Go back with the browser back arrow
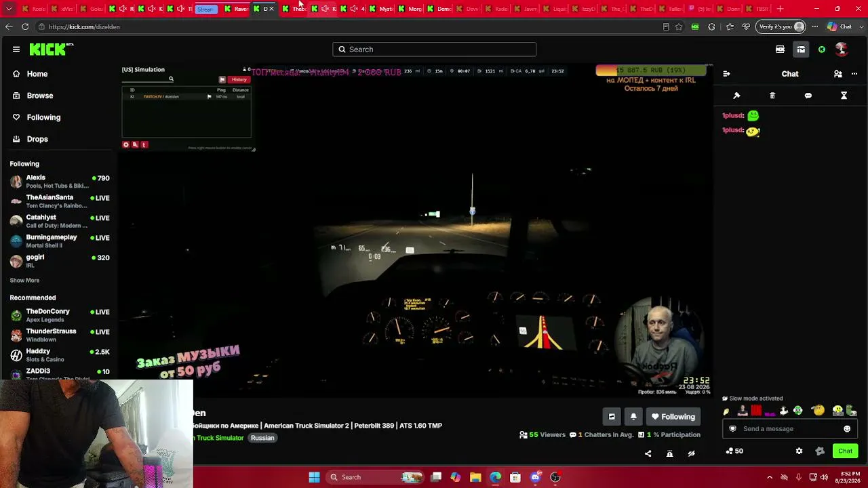Image resolution: width=868 pixels, height=488 pixels. pyautogui.click(x=9, y=26)
